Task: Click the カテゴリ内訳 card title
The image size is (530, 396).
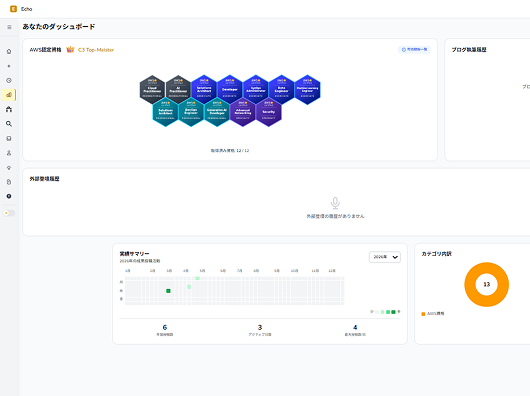Action: pos(436,254)
